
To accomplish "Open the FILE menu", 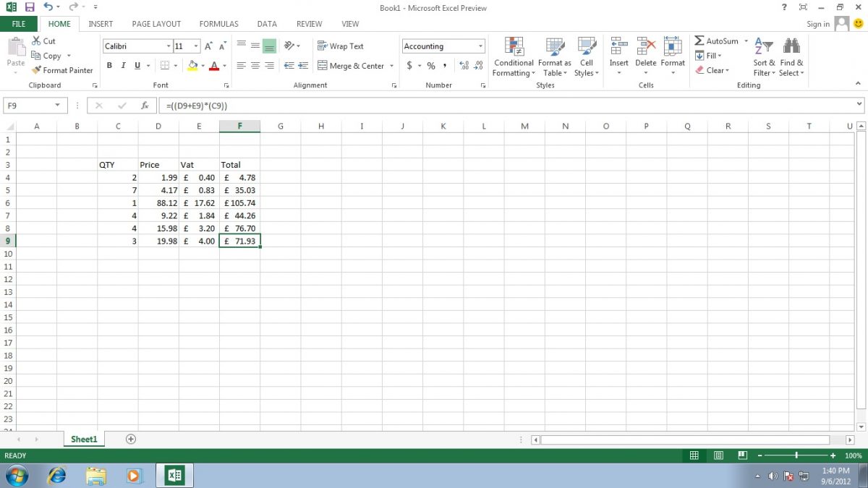I will pyautogui.click(x=18, y=23).
